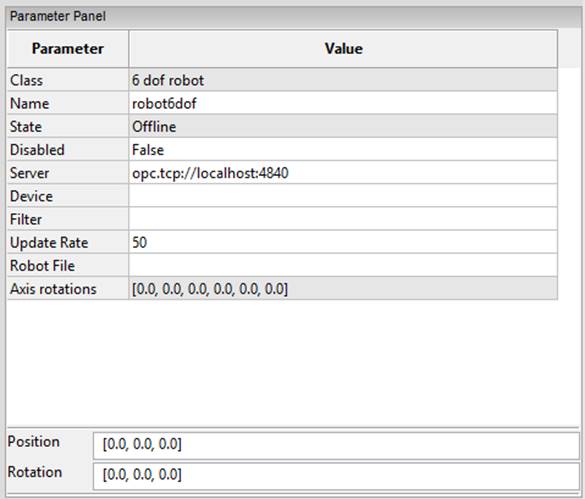Screen dimensions: 585x499
Task: Select the Class value '6 dof robot'
Action: pos(343,80)
